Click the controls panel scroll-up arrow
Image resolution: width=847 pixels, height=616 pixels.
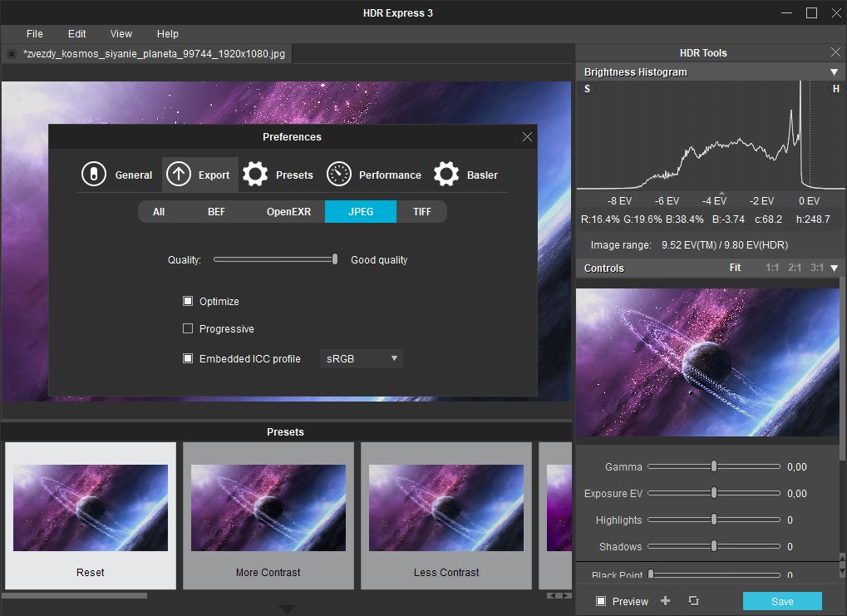coord(842,557)
